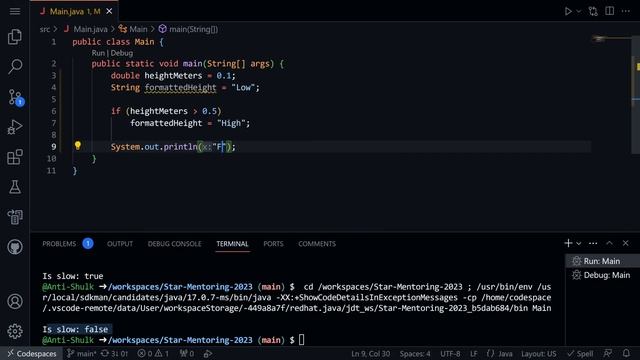
Task: Click the Debug code lens above main
Action: [122, 53]
